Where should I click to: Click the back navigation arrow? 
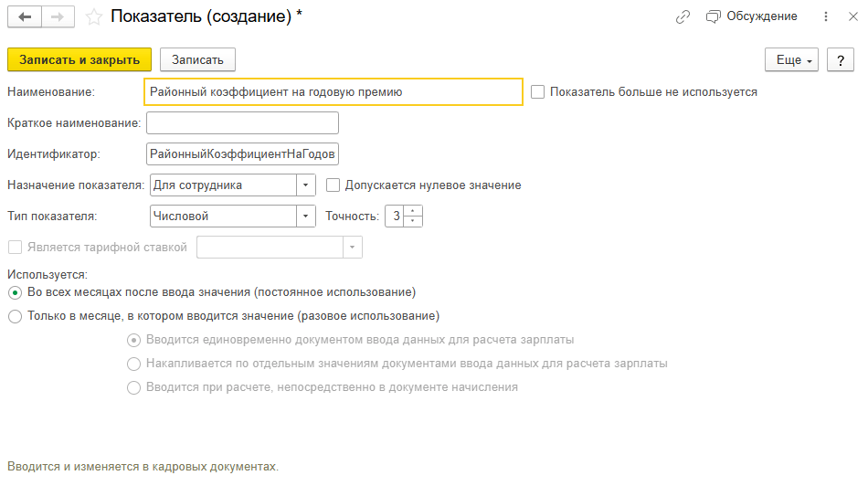25,17
